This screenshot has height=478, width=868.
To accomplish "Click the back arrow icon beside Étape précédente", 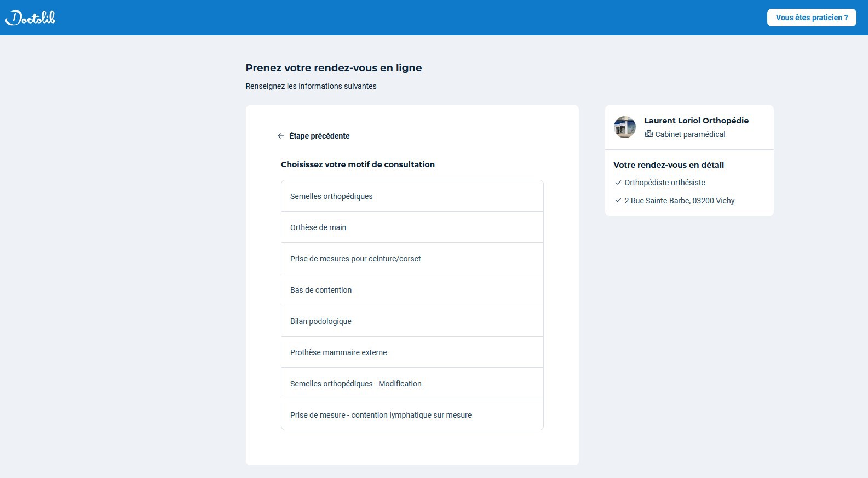I will (281, 136).
